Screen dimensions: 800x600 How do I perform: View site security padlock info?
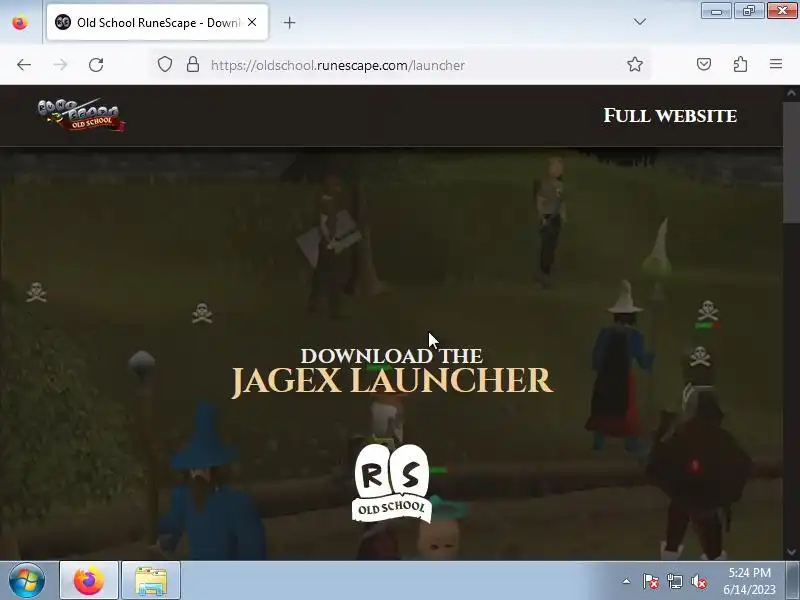click(193, 64)
